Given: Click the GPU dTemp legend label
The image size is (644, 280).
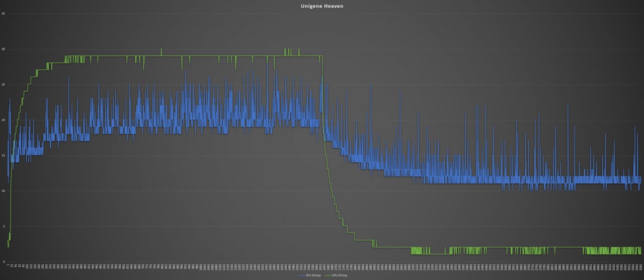Looking at the screenshot, I should [x=340, y=275].
